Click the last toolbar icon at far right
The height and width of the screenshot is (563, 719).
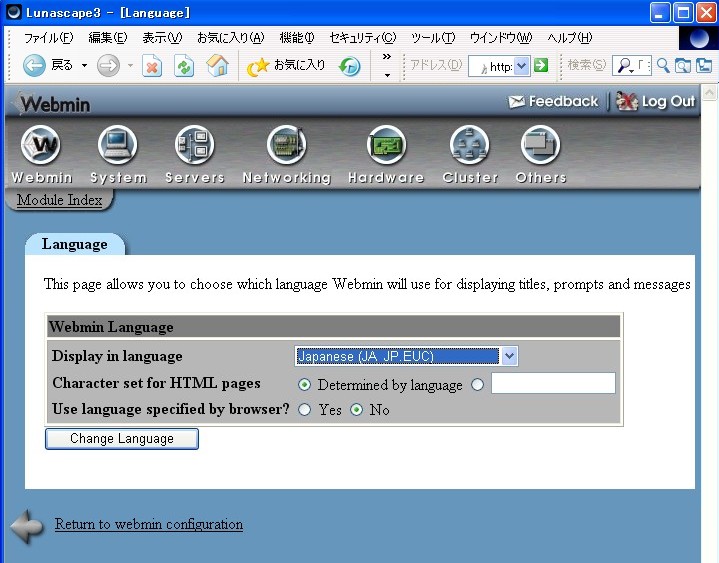(704, 66)
